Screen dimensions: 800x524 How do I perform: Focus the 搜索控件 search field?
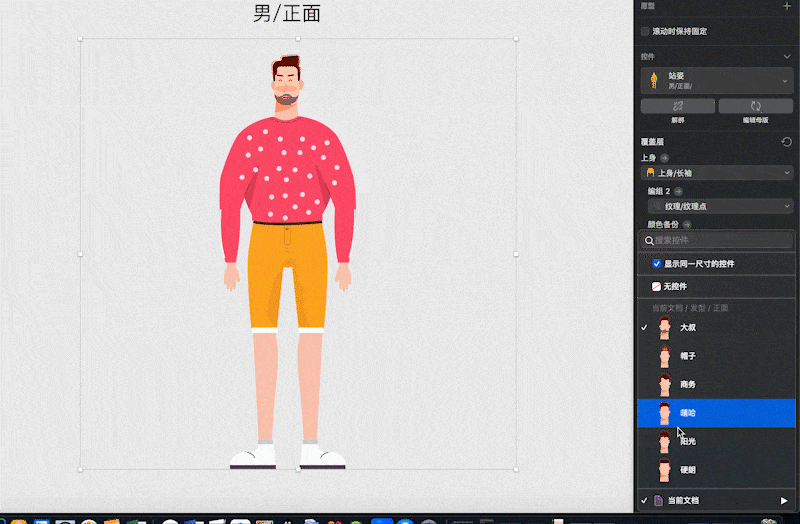tap(717, 240)
